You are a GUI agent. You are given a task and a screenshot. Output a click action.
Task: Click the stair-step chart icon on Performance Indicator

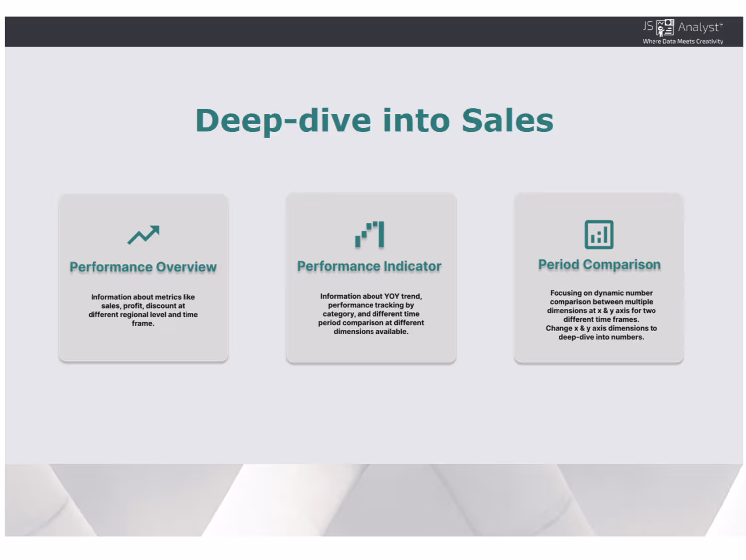point(370,234)
